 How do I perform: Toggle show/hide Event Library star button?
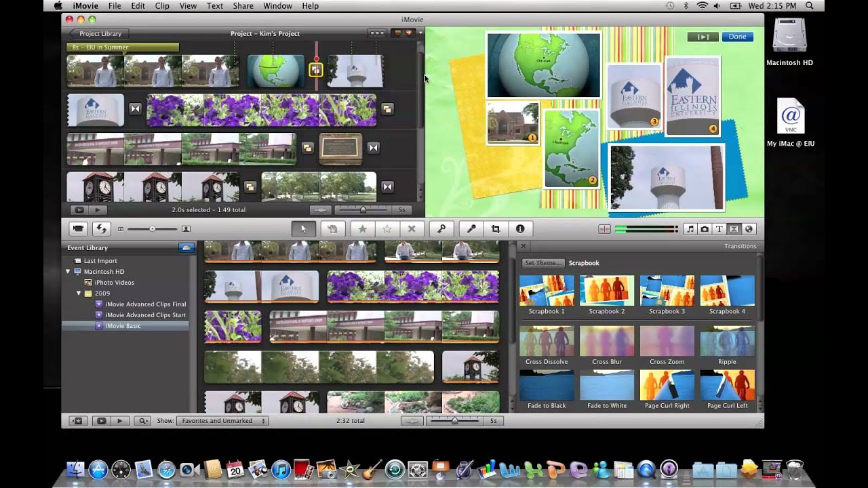pyautogui.click(x=77, y=421)
